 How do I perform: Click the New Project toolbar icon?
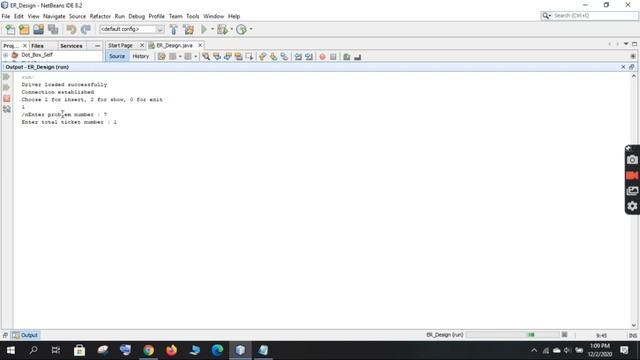click(x=24, y=29)
